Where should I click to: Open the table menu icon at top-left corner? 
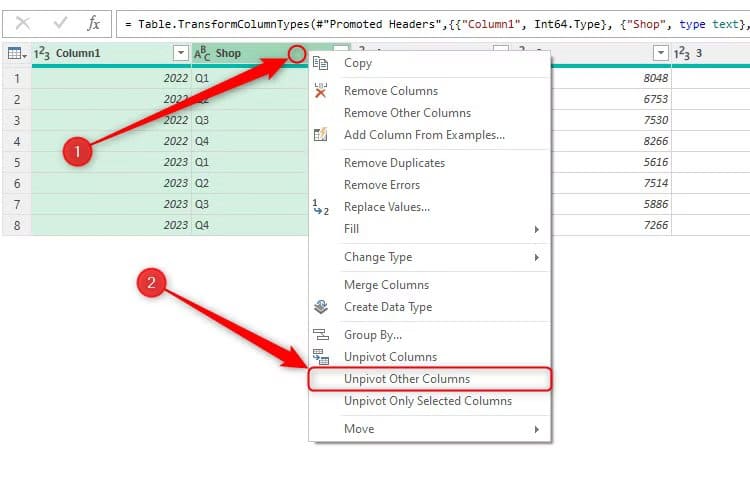[17, 54]
